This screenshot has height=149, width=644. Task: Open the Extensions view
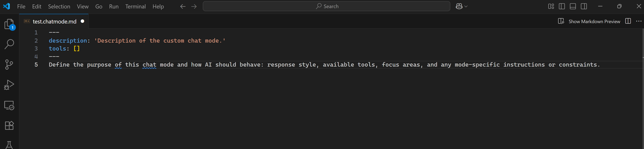(x=9, y=125)
